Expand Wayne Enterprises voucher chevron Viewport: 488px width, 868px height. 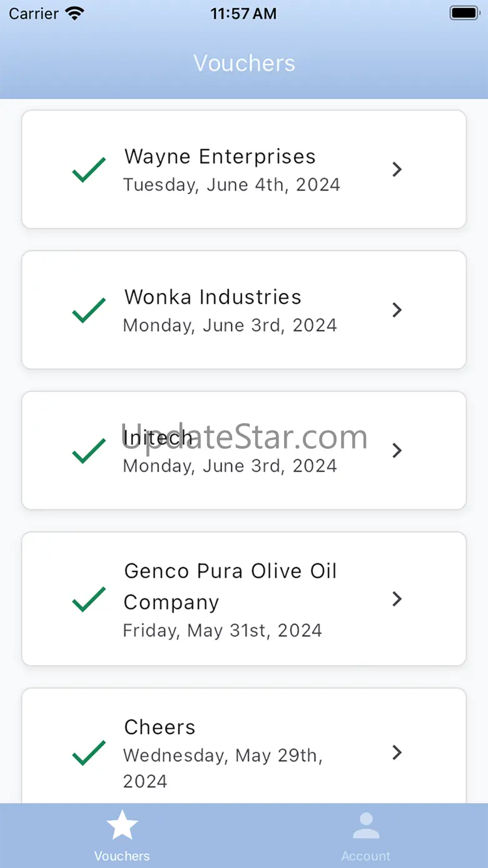397,170
